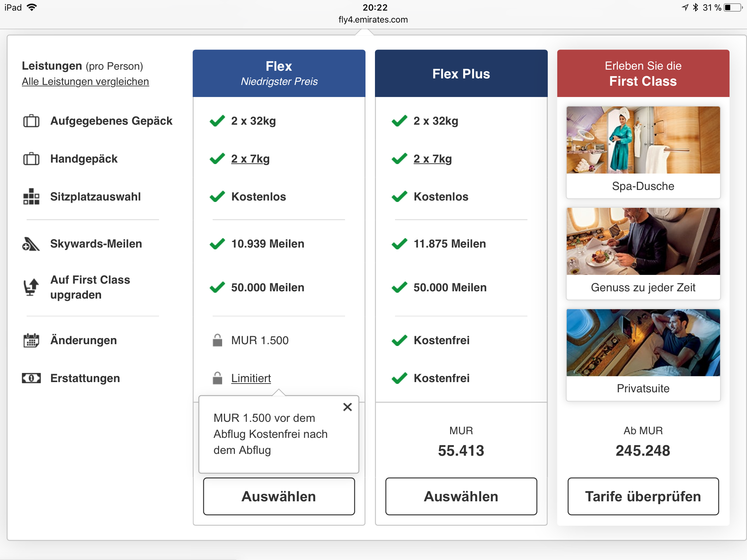747x560 pixels.
Task: Click the Flex Niedrigster Preis header
Action: pyautogui.click(x=279, y=73)
